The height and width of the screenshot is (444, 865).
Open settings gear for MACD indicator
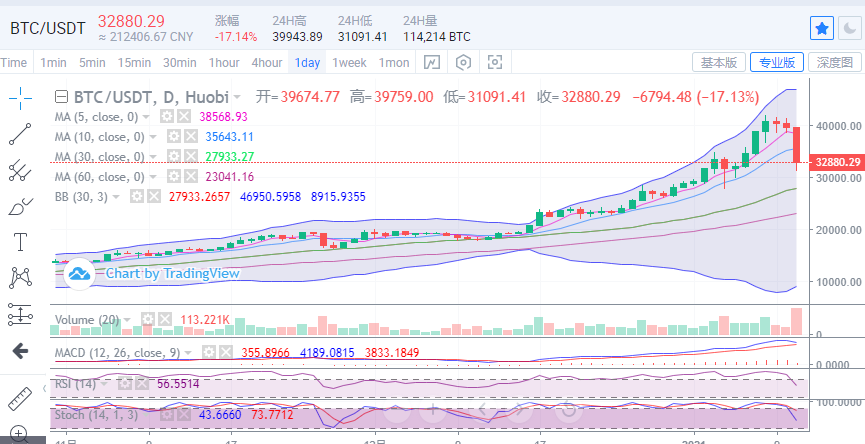(209, 352)
